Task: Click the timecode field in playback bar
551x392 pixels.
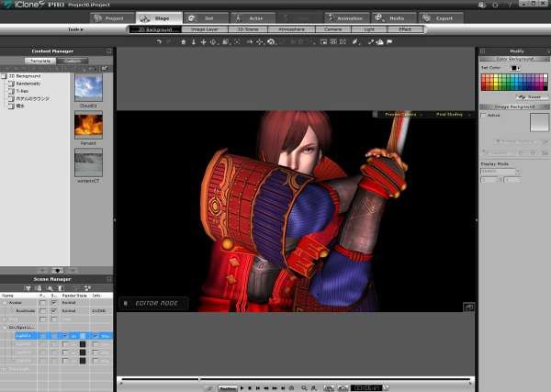Action: (x=366, y=387)
